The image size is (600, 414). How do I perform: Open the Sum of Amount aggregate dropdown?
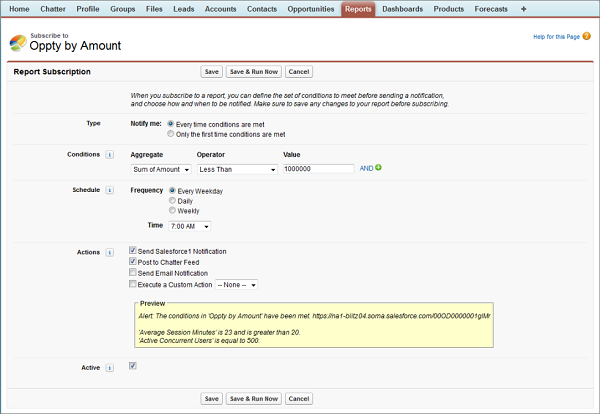click(160, 170)
